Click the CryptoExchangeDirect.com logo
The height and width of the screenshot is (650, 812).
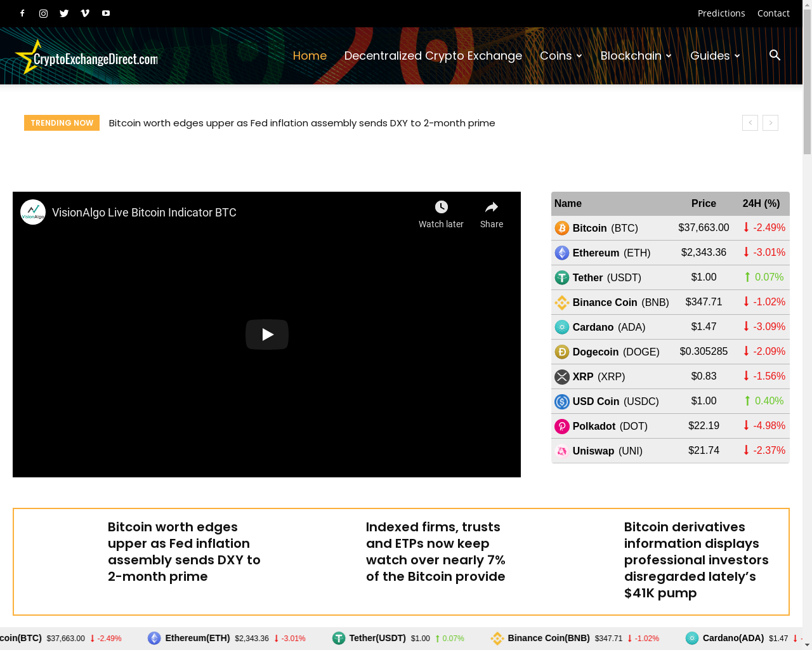click(86, 57)
